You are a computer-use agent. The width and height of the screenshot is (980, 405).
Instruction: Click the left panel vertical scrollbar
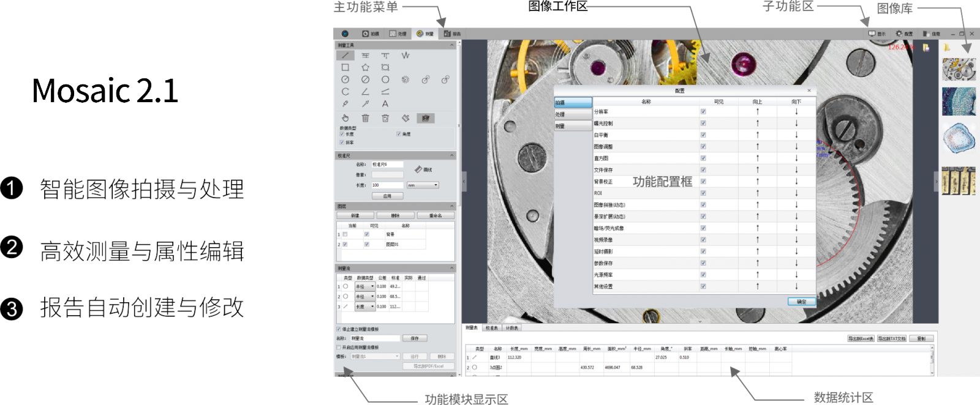(459, 208)
